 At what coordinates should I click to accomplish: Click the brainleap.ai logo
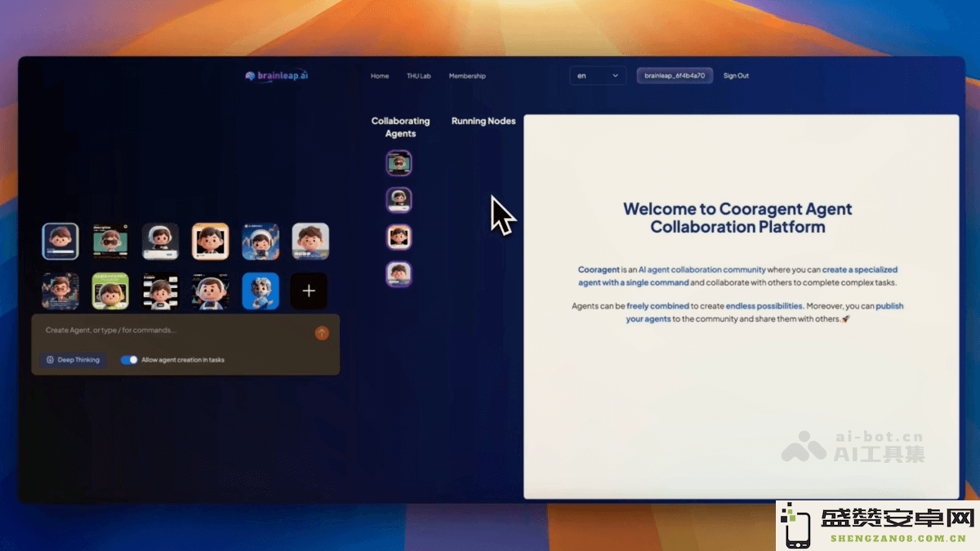point(277,76)
